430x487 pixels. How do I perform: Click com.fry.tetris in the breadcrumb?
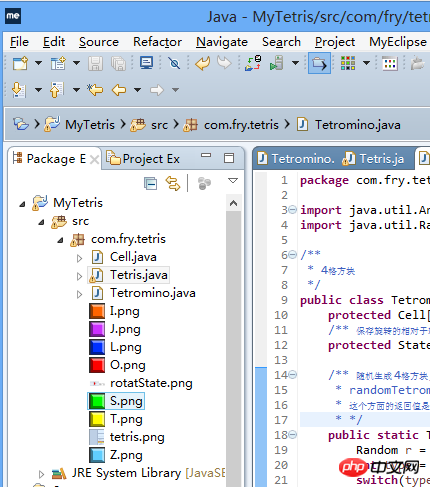click(241, 125)
